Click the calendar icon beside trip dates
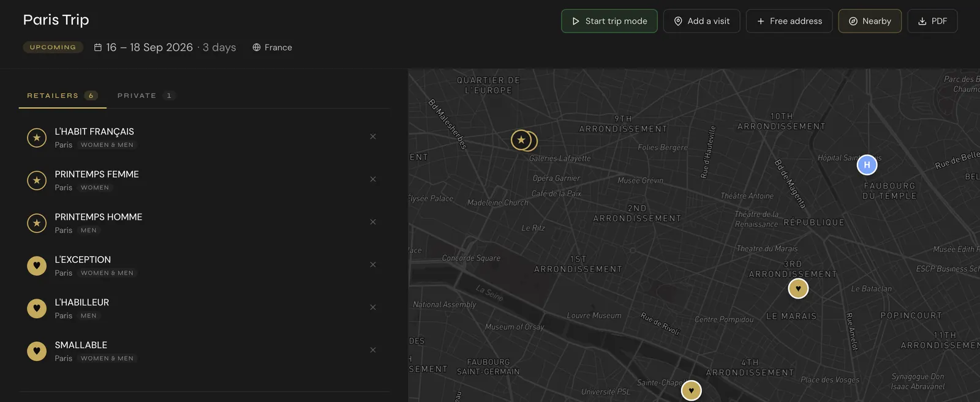 [x=98, y=47]
